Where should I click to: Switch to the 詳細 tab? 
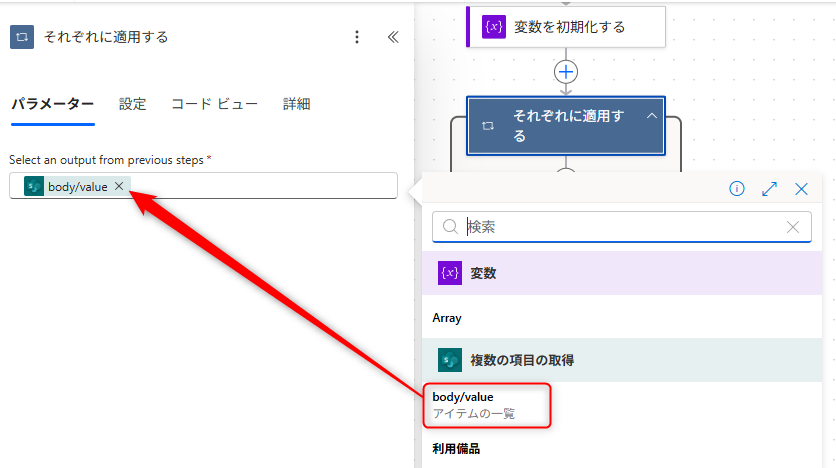[296, 104]
